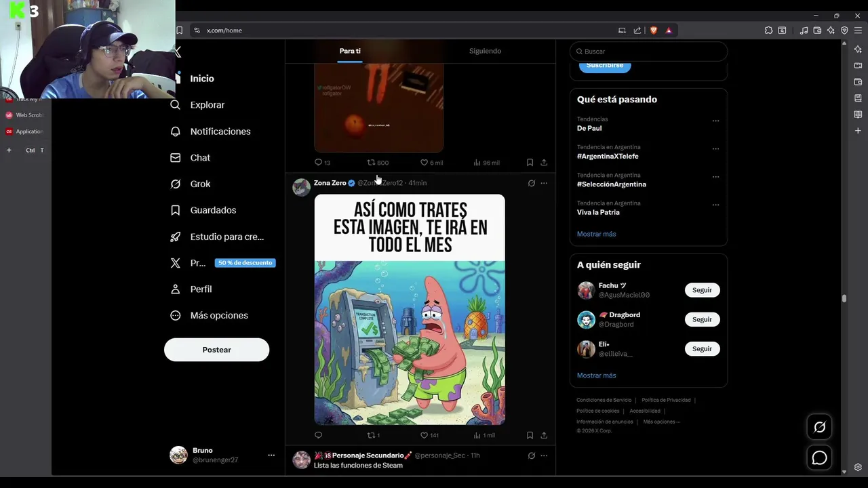The height and width of the screenshot is (488, 868).
Task: Open Notificaciones bell in sidebar
Action: click(220, 131)
